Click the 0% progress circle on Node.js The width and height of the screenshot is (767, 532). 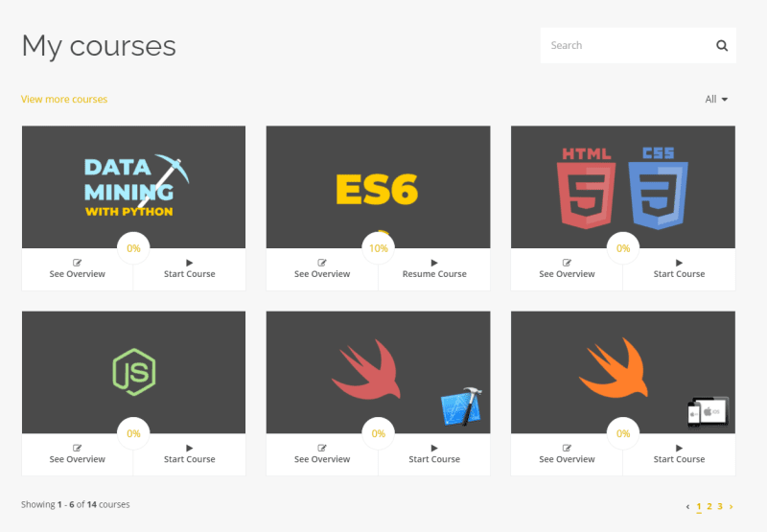[x=133, y=433]
